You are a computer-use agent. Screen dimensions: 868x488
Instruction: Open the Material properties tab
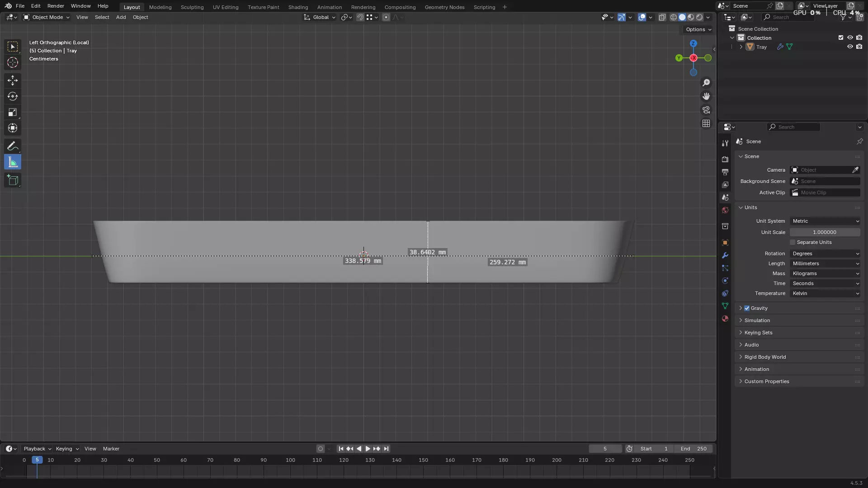click(x=725, y=319)
